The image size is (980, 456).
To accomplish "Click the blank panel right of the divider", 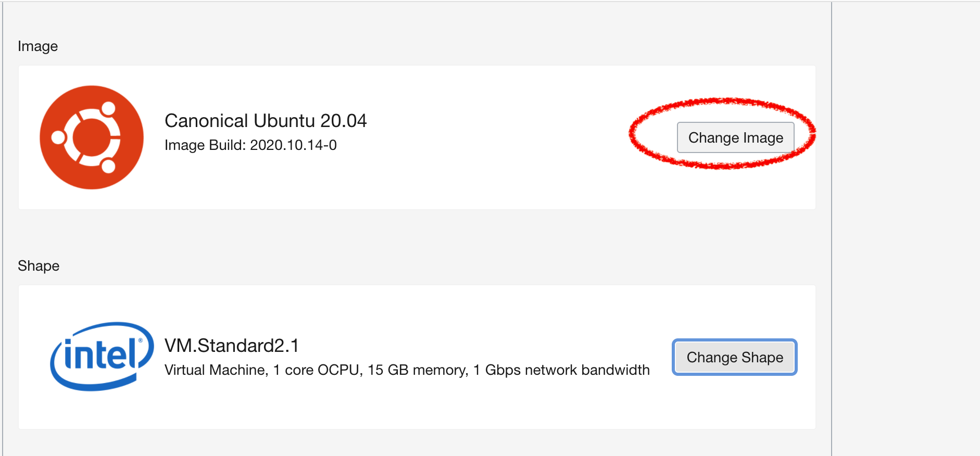I will (x=906, y=229).
